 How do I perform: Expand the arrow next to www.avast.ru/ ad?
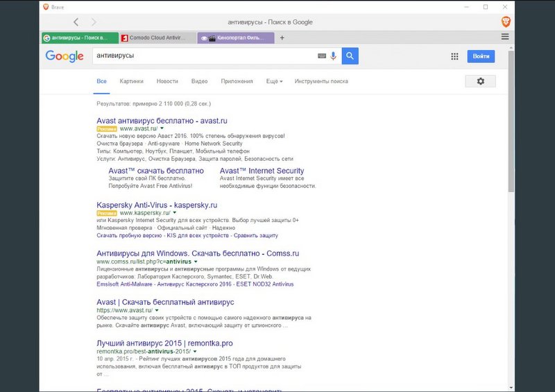162,128
